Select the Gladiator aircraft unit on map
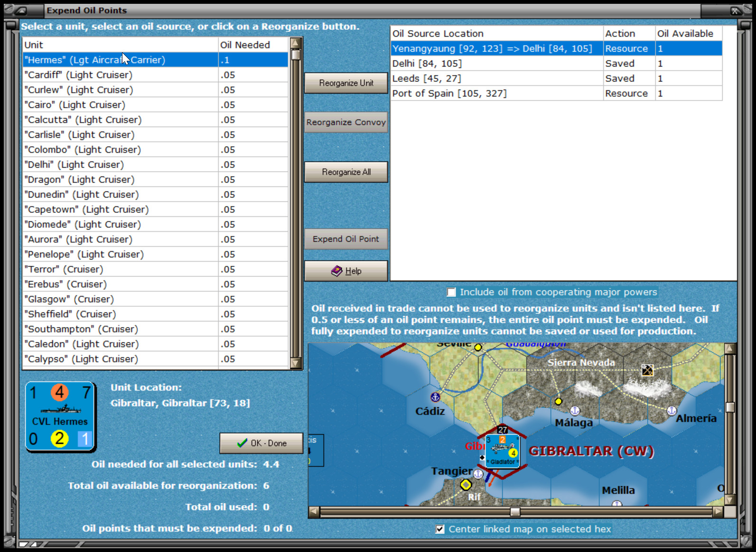Screen dimensions: 756x552 pyautogui.click(x=503, y=450)
